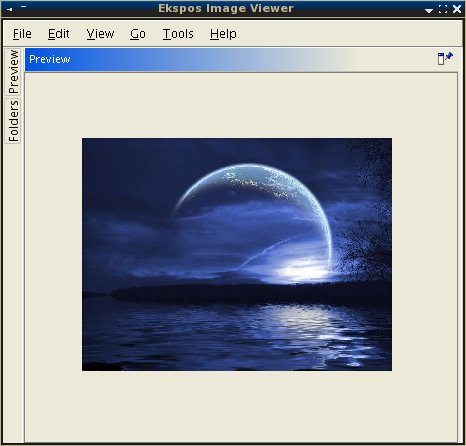Open the Tools menu
This screenshot has width=466, height=446.
[x=178, y=34]
